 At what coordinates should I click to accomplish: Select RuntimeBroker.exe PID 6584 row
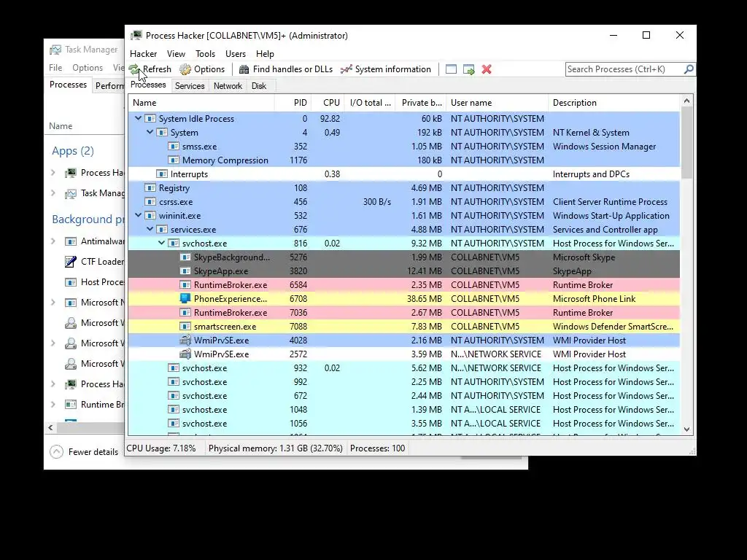pyautogui.click(x=404, y=285)
